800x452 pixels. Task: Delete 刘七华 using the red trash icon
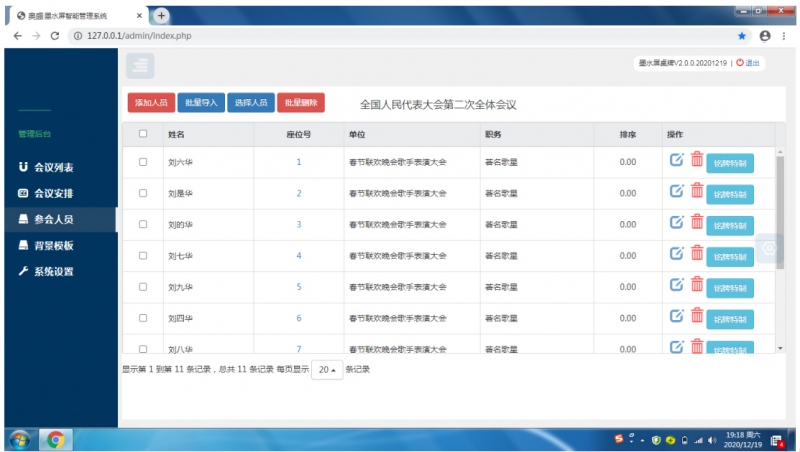pos(697,254)
